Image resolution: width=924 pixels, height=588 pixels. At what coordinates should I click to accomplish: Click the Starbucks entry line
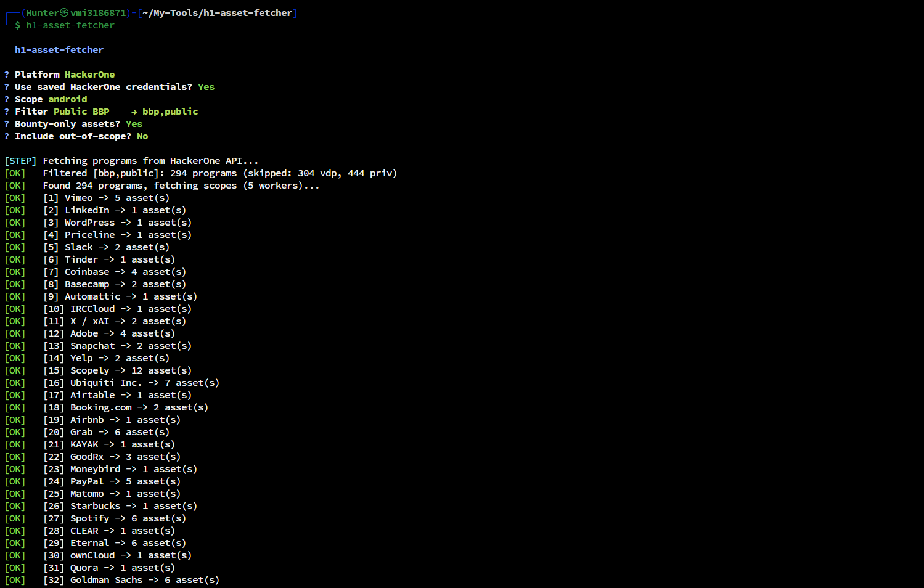click(x=120, y=506)
